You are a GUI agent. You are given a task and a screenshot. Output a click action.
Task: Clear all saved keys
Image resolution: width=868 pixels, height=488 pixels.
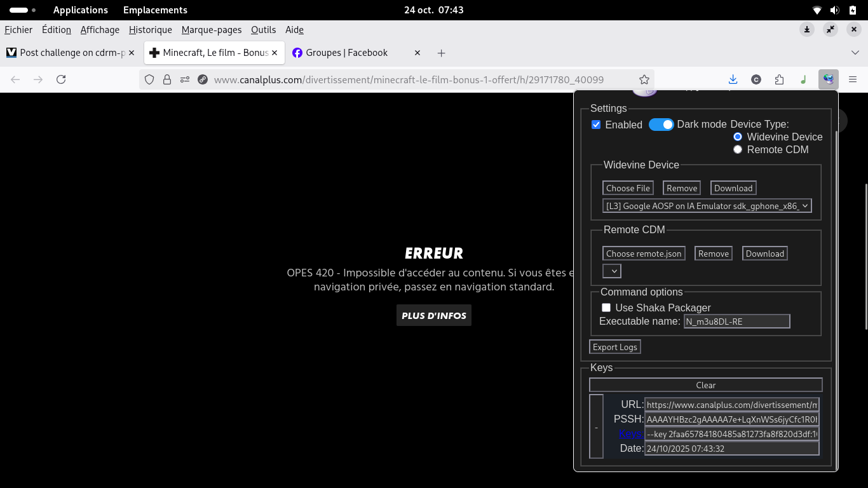pyautogui.click(x=706, y=385)
